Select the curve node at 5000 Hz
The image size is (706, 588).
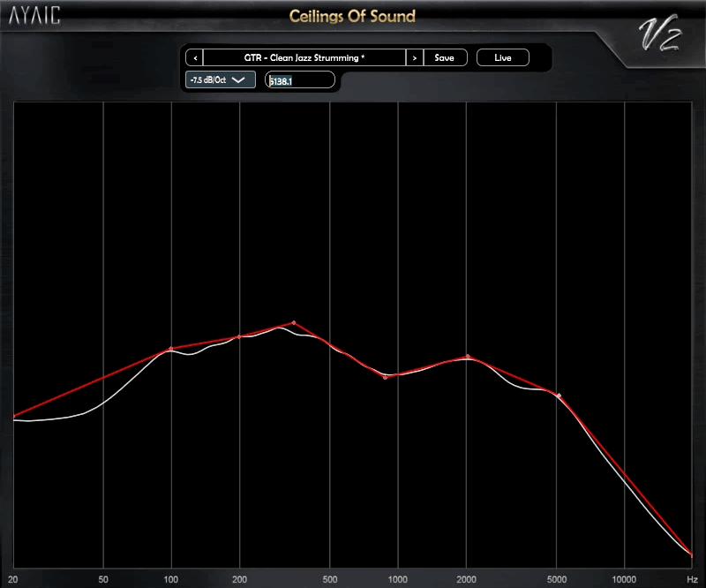559,395
